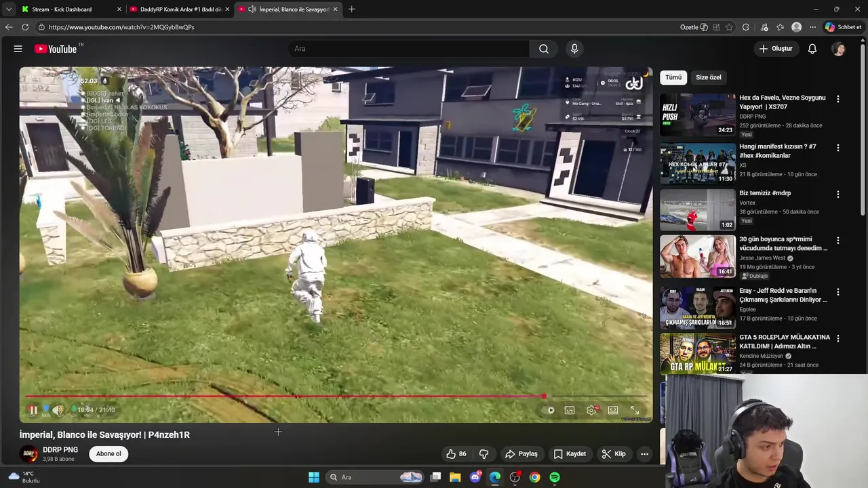This screenshot has width=868, height=488.
Task: Open Copilot Sohbet et chat
Action: [x=844, y=27]
